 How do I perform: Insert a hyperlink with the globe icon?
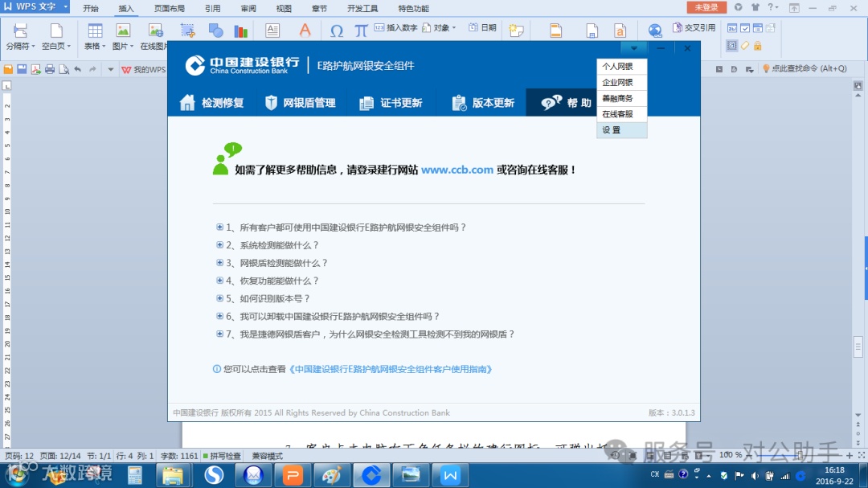coord(656,31)
